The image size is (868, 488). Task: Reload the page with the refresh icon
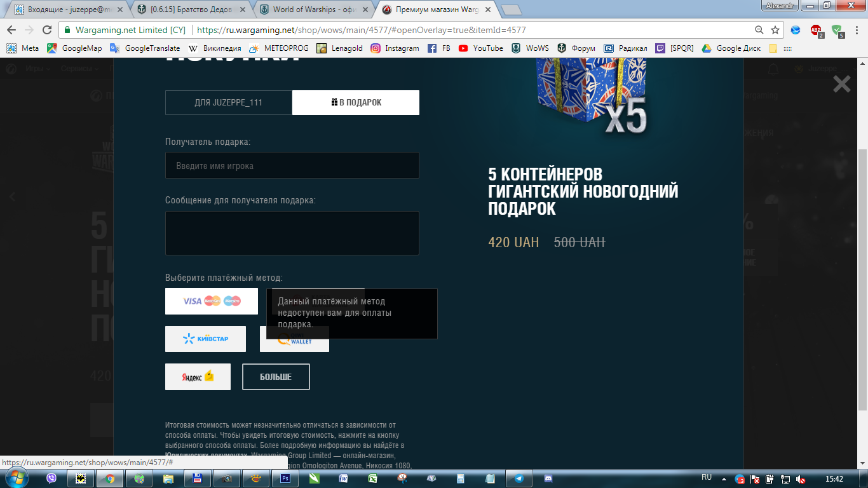pyautogui.click(x=47, y=30)
